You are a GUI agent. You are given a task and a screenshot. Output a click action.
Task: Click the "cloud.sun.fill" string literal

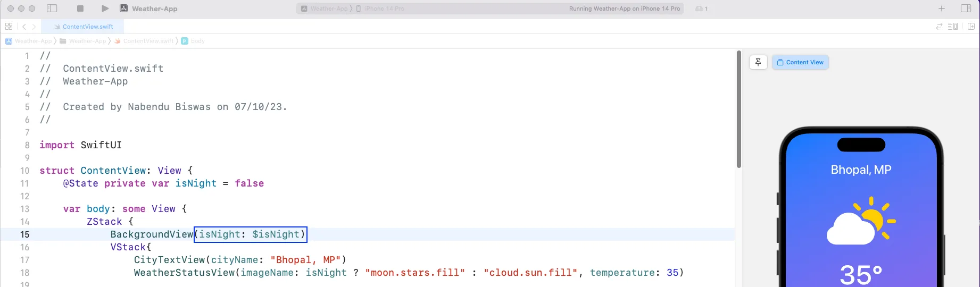tap(530, 273)
